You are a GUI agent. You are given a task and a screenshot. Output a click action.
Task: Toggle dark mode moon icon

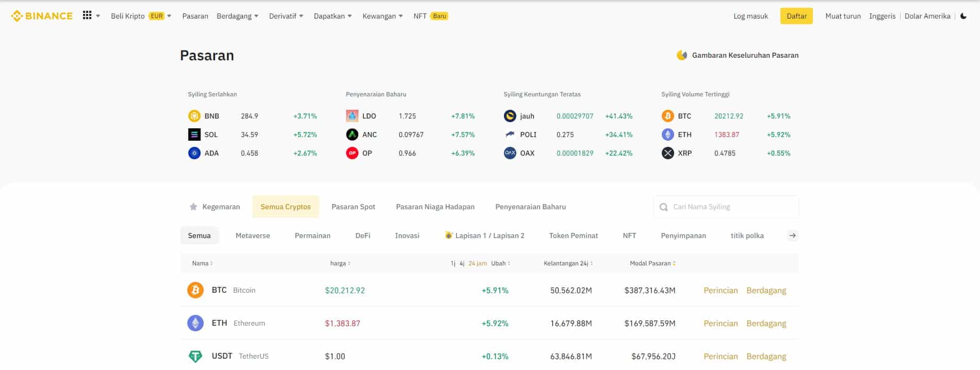coord(963,16)
